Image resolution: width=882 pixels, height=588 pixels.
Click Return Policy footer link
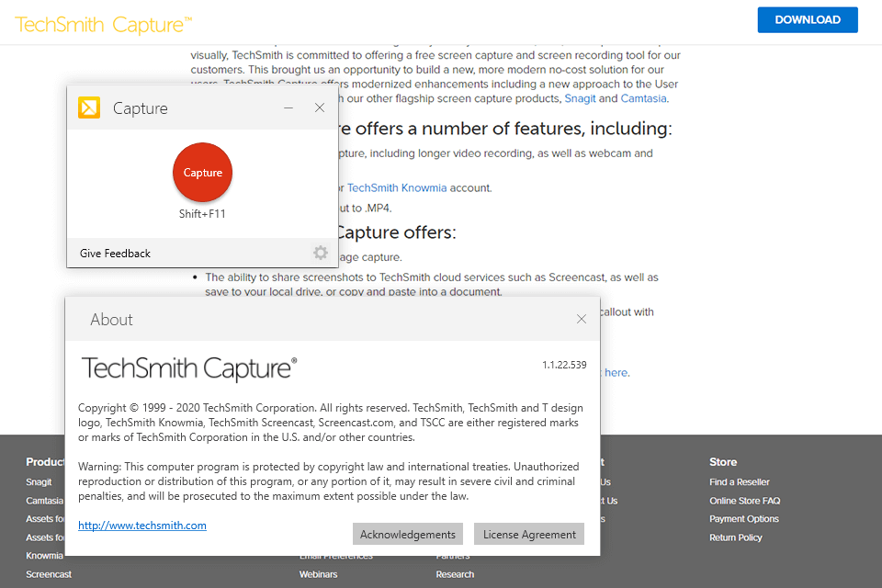pyautogui.click(x=736, y=537)
